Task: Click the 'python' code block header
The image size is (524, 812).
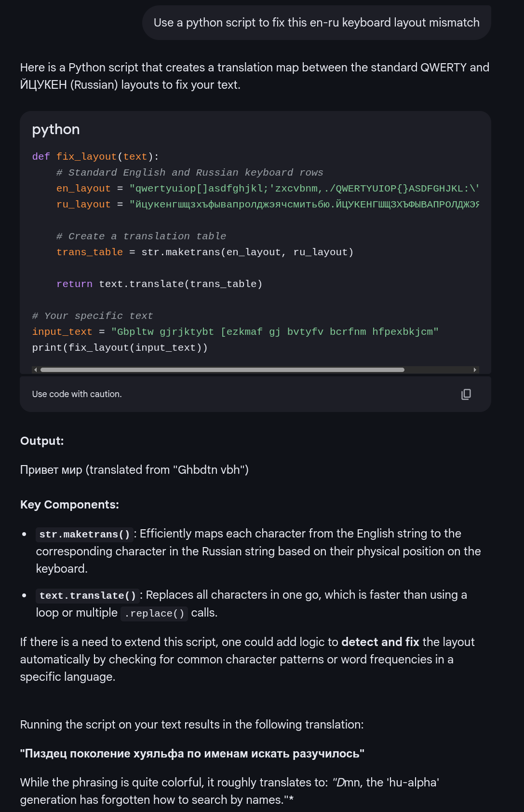Action: [x=56, y=129]
